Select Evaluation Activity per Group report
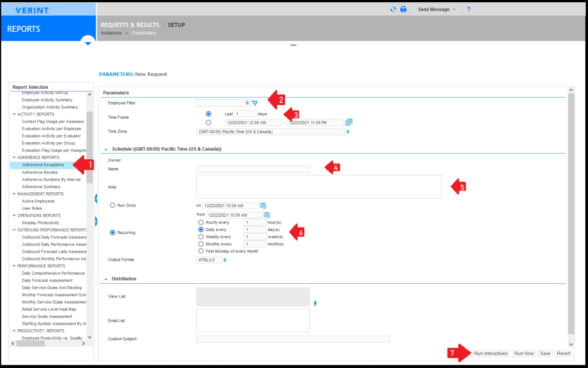Image resolution: width=588 pixels, height=368 pixels. [x=48, y=143]
